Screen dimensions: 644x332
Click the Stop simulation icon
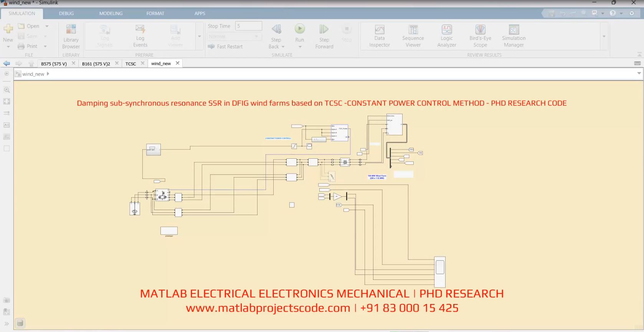click(347, 29)
